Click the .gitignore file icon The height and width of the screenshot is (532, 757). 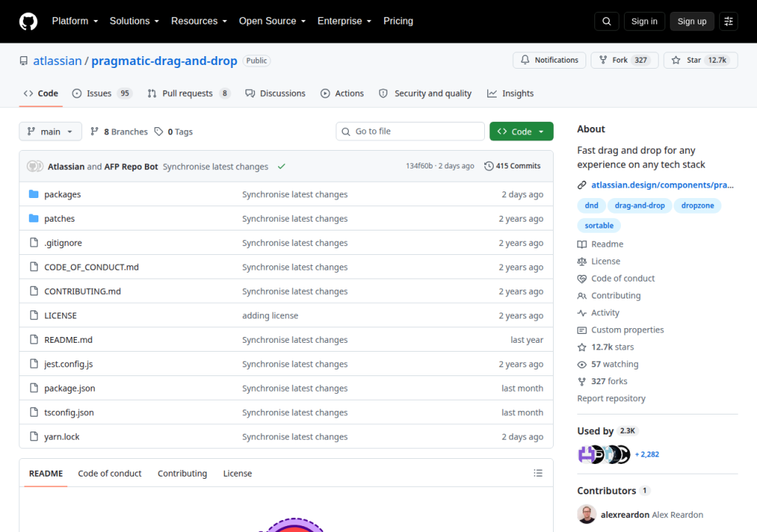(34, 242)
